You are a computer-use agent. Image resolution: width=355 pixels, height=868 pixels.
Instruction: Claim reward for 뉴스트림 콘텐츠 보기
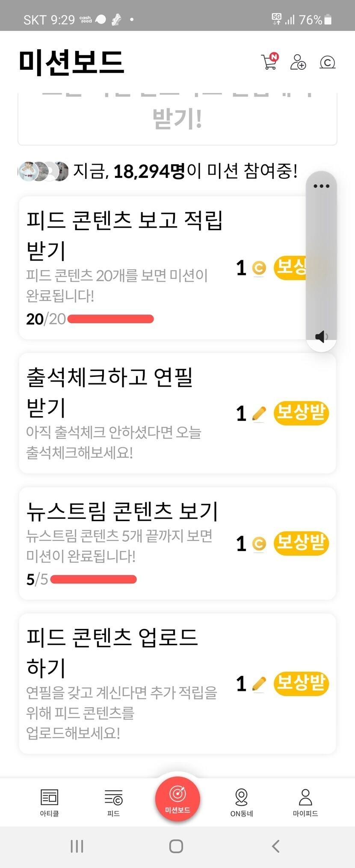(x=301, y=543)
